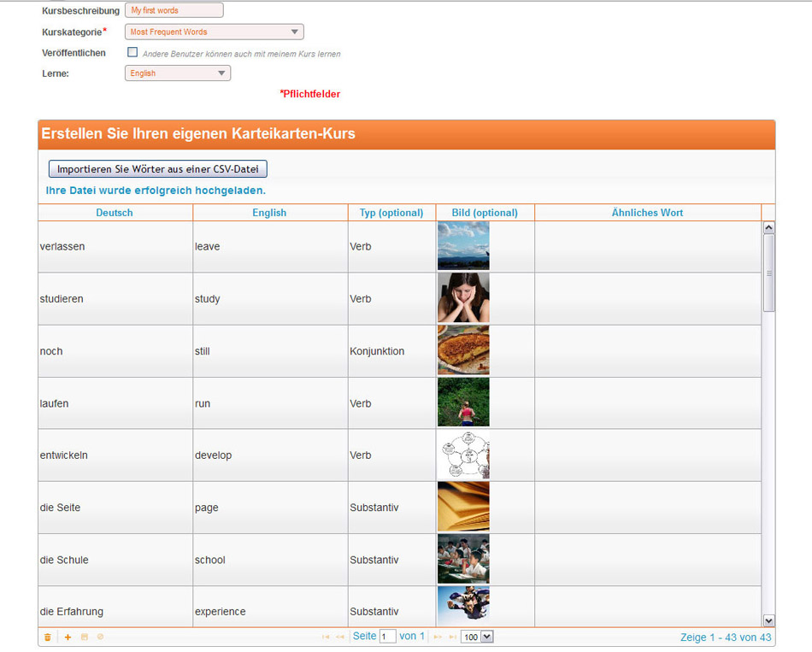Click the Typ (optional) column header
The image size is (812, 652).
pos(391,213)
